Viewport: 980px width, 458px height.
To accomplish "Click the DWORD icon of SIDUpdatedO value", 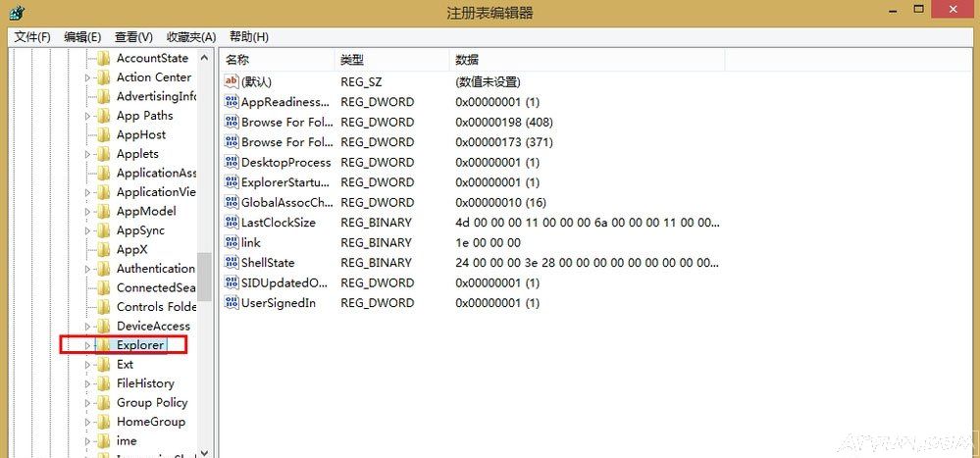I will [232, 282].
